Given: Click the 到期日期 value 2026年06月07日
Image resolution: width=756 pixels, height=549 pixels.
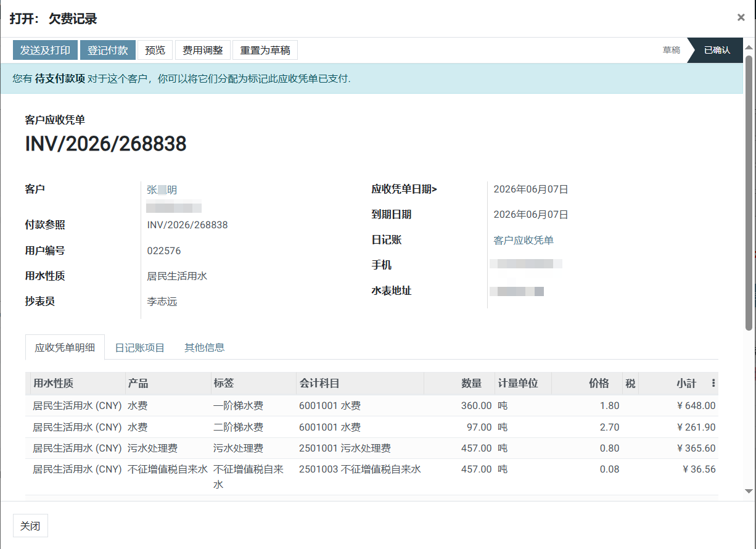Looking at the screenshot, I should point(531,215).
